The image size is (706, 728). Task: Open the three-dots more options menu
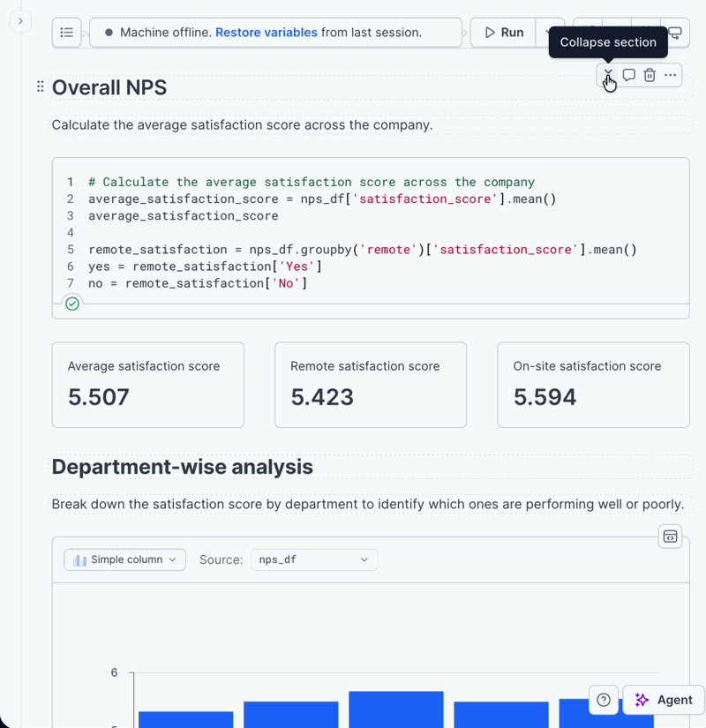coord(670,75)
